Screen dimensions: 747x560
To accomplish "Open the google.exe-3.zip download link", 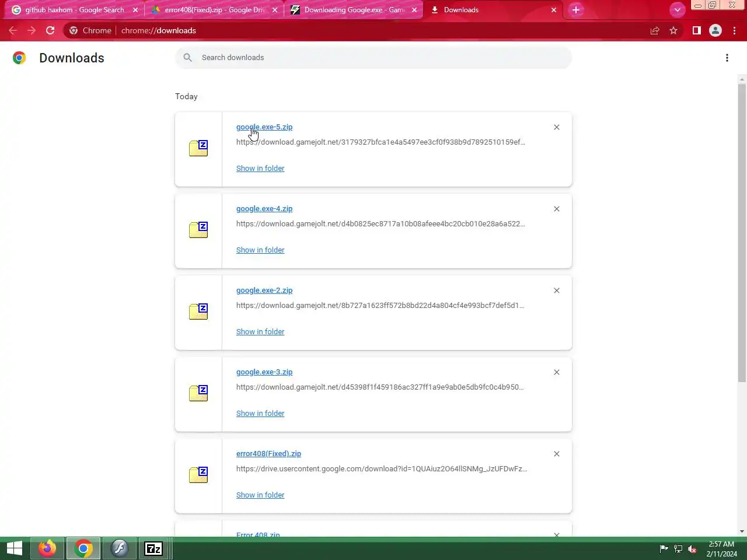I will (x=264, y=372).
